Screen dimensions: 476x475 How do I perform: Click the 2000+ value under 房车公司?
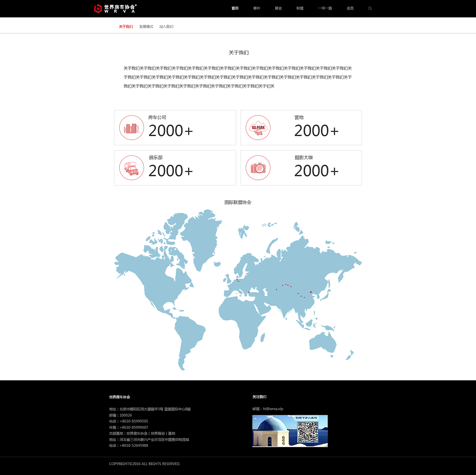coord(171,131)
